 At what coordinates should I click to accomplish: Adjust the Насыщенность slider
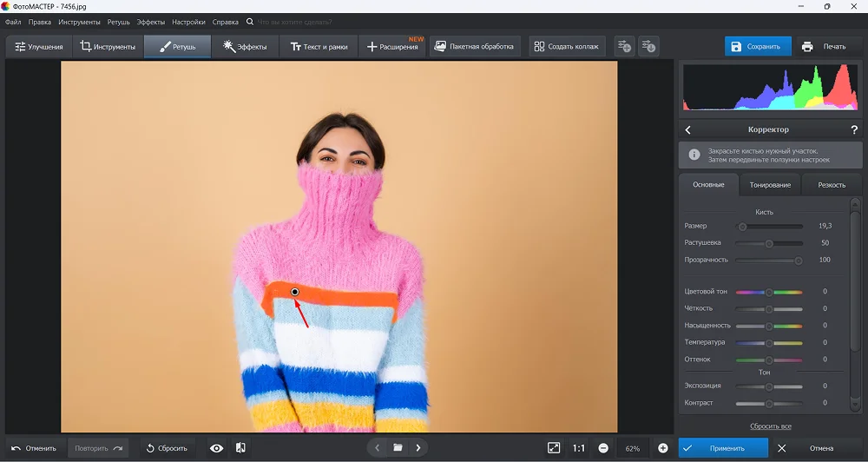click(x=769, y=327)
